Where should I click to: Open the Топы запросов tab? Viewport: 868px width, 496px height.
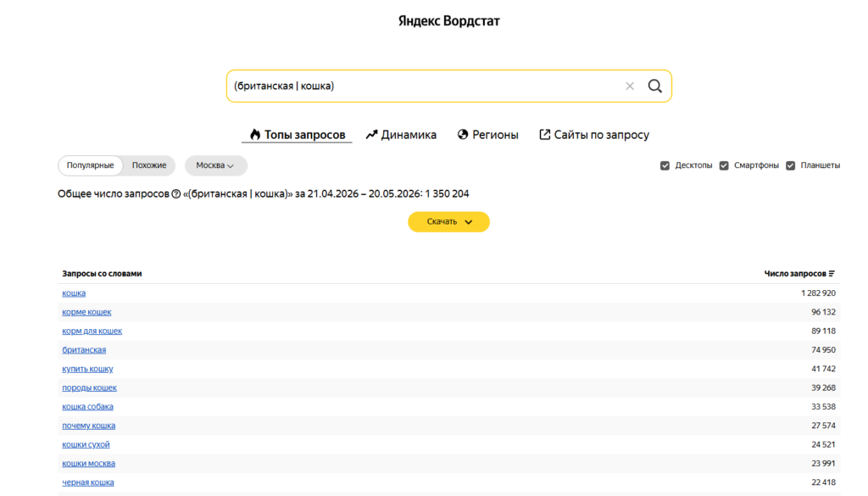coord(298,135)
